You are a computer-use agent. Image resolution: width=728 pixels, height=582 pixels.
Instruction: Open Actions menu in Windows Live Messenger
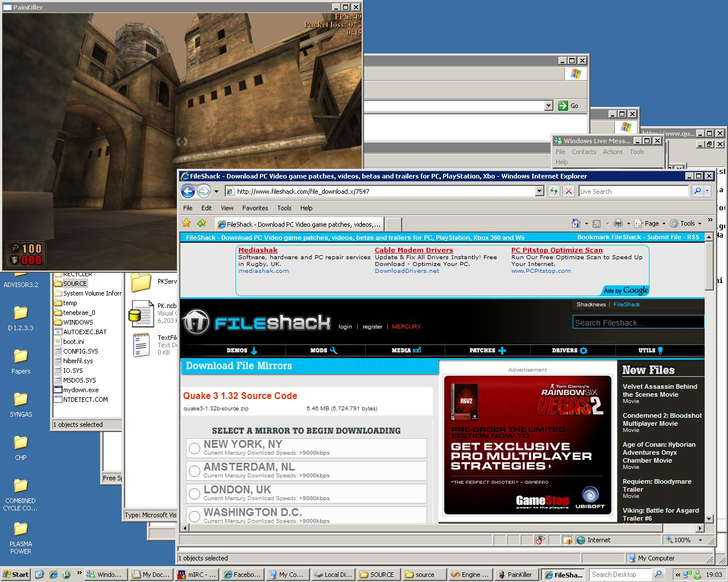click(613, 152)
